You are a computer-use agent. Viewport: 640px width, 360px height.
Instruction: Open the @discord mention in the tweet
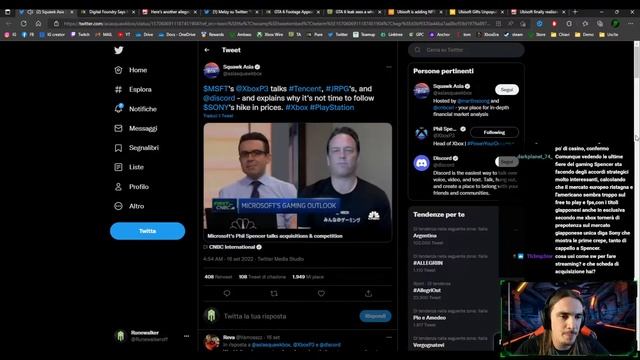219,98
